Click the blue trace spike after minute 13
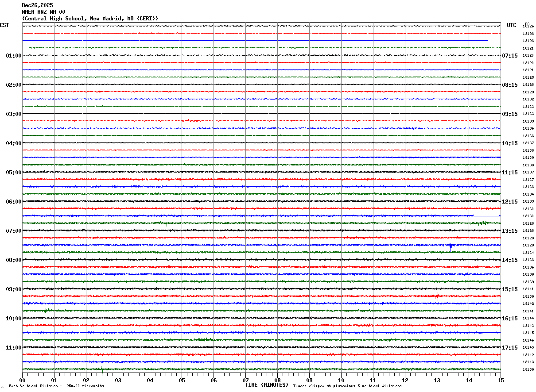This screenshot has width=536, height=392. [x=451, y=247]
